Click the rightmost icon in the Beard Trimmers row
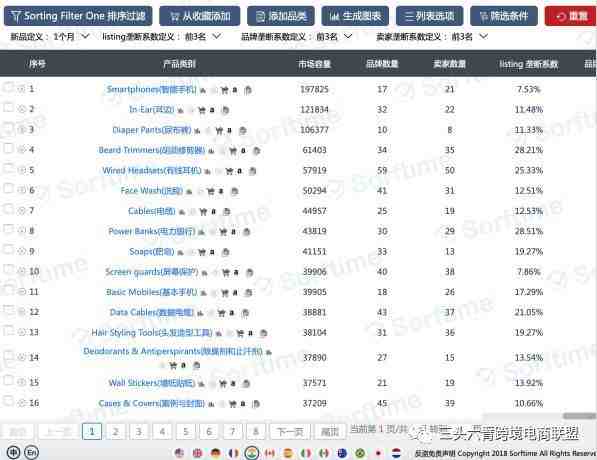Image resolution: width=597 pixels, height=460 pixels. (x=257, y=151)
